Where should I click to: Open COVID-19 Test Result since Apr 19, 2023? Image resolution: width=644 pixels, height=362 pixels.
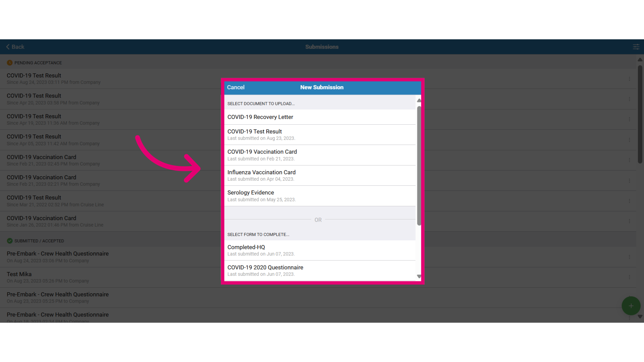(x=318, y=120)
